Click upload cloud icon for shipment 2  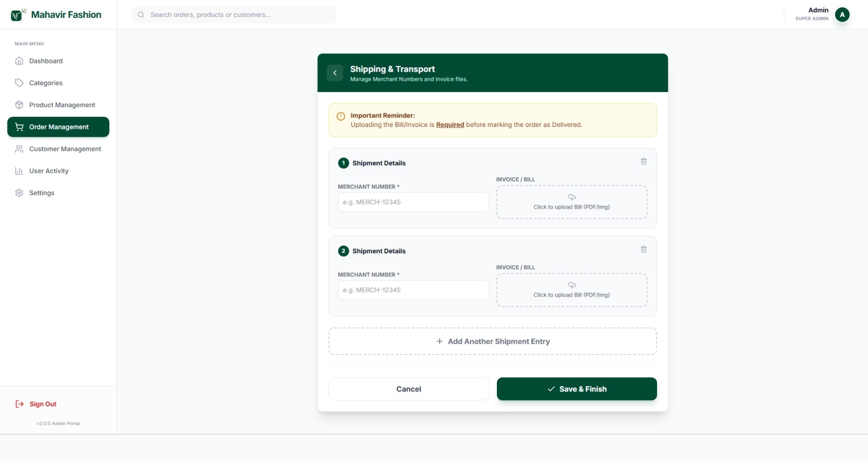pyautogui.click(x=571, y=285)
